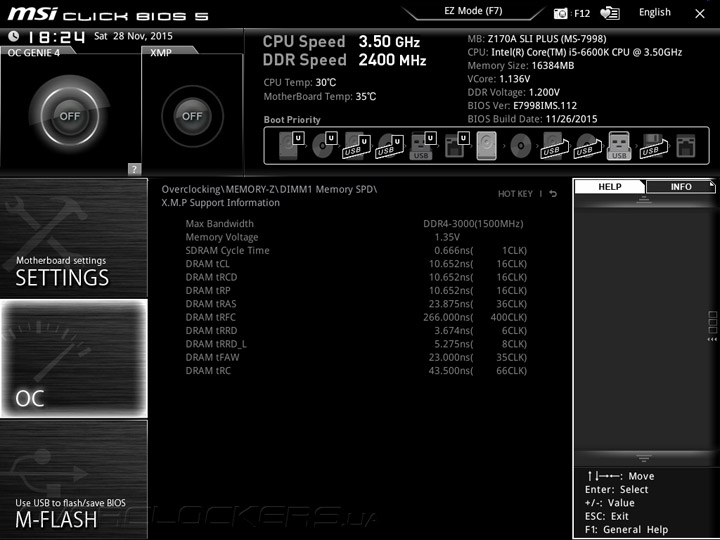Click the CPU Temp 30°C reading

(x=300, y=82)
